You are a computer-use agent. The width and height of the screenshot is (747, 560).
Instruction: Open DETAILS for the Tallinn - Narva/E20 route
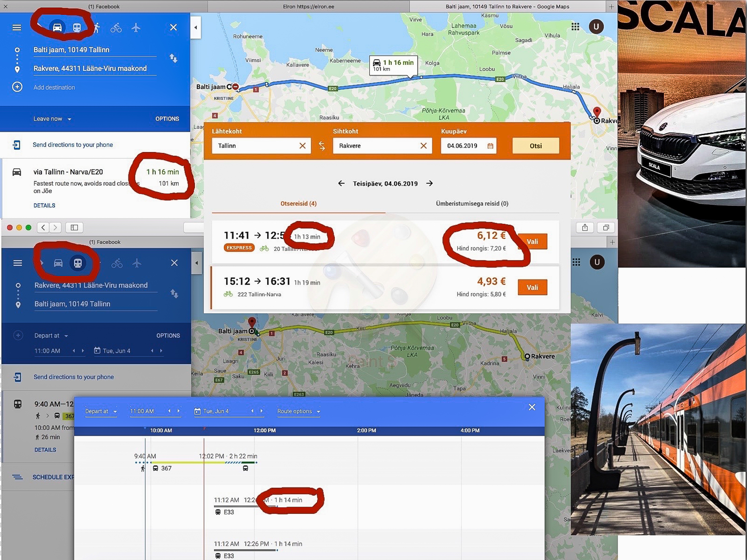tap(44, 205)
